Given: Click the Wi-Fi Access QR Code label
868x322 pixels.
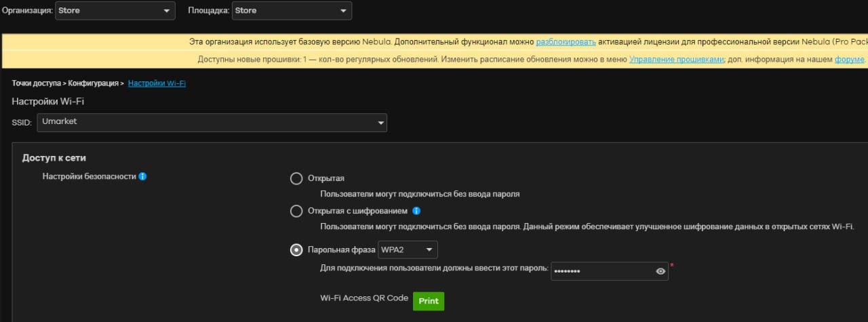Looking at the screenshot, I should [x=364, y=298].
